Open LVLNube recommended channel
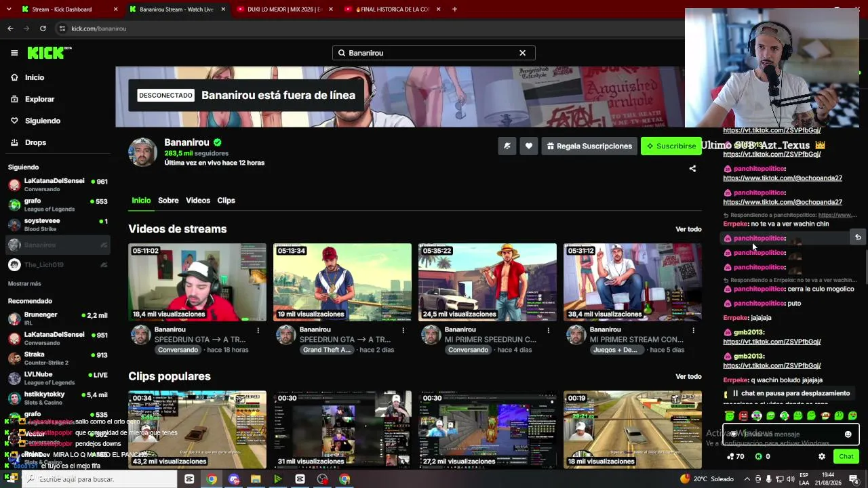Image resolution: width=868 pixels, height=488 pixels. coord(58,378)
